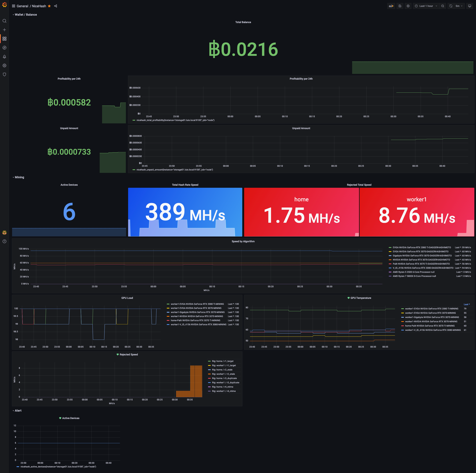Open Explore via the compass icon
Image resolution: width=476 pixels, height=473 pixels.
pos(4,48)
